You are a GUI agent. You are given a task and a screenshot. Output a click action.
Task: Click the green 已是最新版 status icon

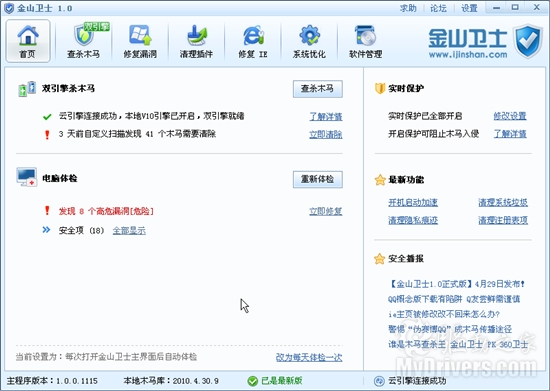pos(253,381)
